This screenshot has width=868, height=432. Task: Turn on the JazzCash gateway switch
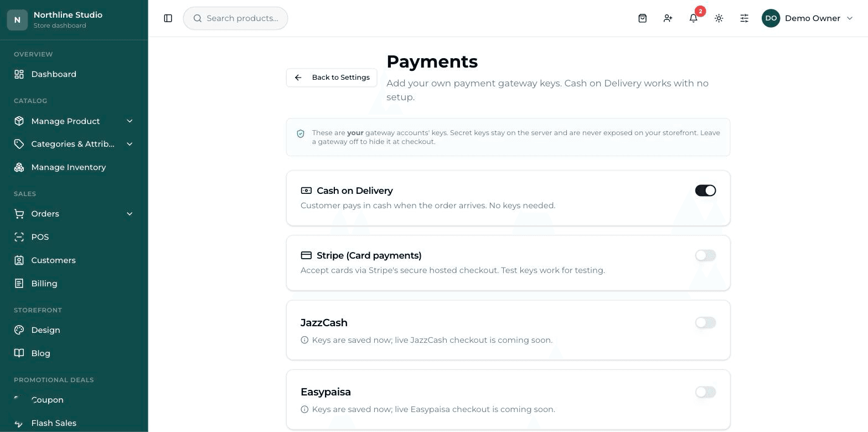706,322
